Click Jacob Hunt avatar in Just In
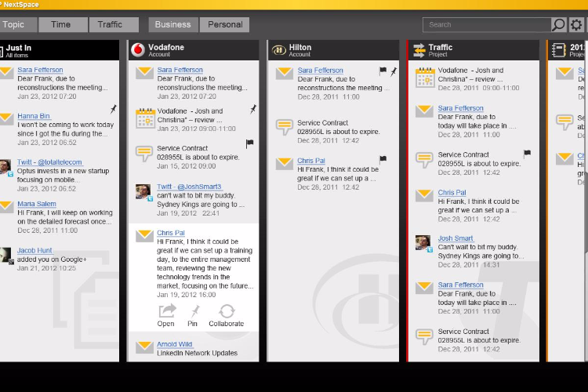588x392 pixels. (x=6, y=256)
